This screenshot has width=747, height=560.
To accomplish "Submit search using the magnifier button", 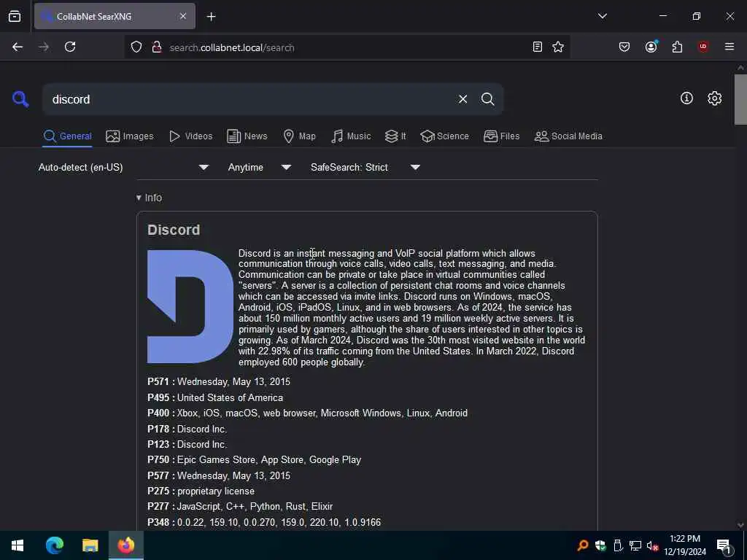I will click(487, 99).
